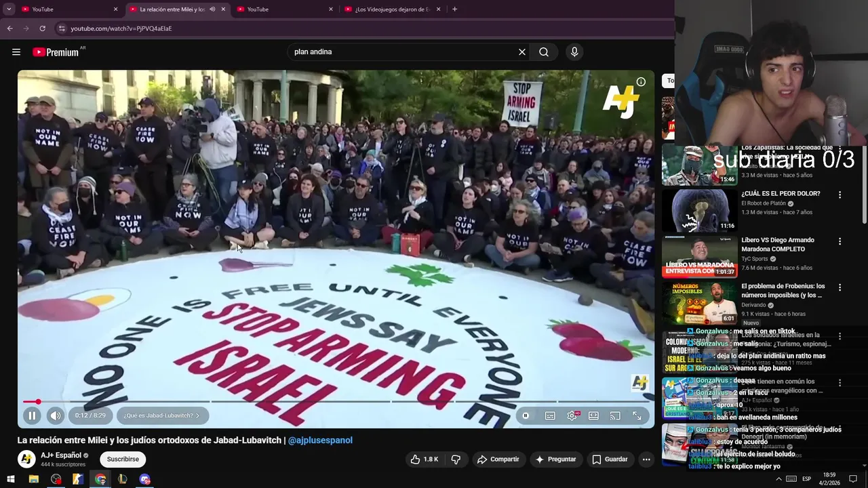Image resolution: width=868 pixels, height=488 pixels.
Task: Open more actions three-dot menu under video
Action: pos(646,460)
